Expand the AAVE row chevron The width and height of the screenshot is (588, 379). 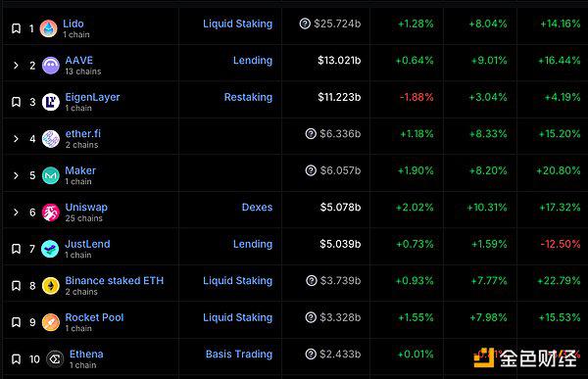tap(16, 66)
